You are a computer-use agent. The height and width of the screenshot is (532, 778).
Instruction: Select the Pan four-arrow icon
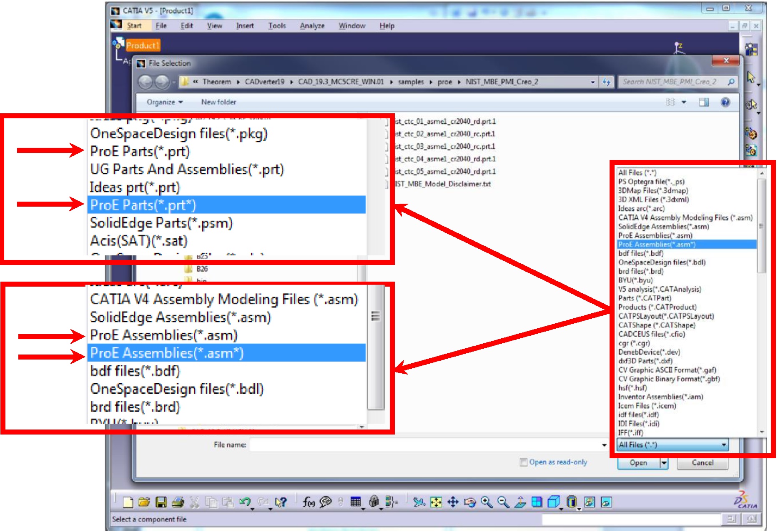pyautogui.click(x=453, y=502)
